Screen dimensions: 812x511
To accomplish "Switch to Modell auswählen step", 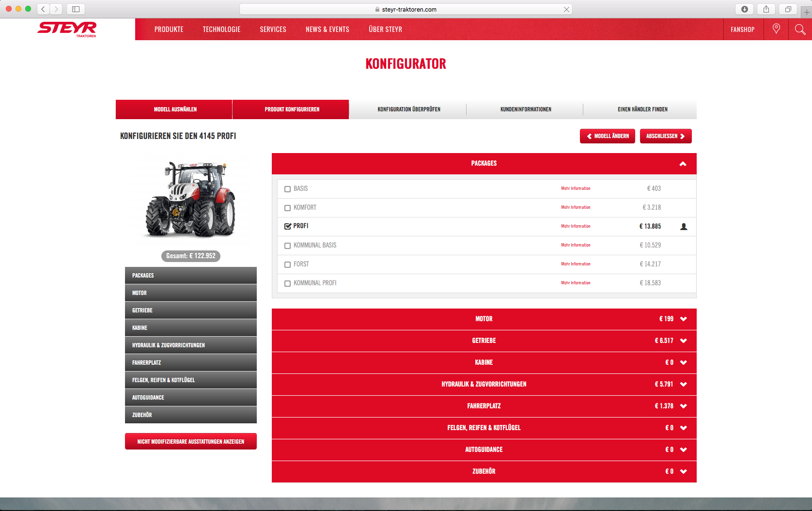I will tap(174, 109).
